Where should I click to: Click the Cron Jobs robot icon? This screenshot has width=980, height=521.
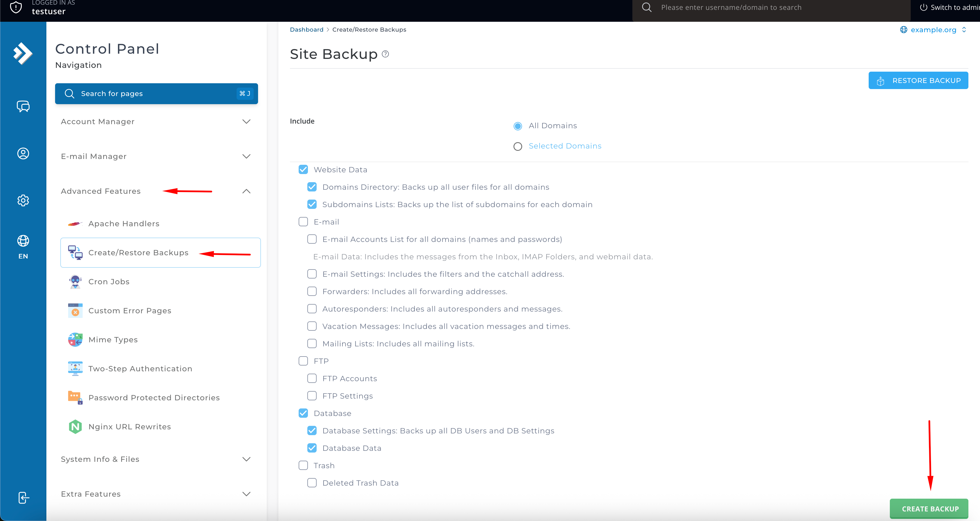[75, 282]
